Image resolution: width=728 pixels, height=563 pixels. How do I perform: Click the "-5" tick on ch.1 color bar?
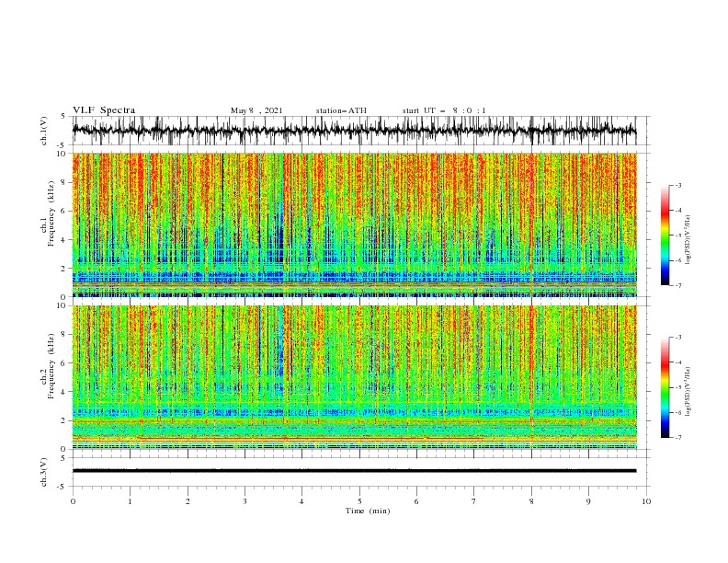[x=677, y=236]
